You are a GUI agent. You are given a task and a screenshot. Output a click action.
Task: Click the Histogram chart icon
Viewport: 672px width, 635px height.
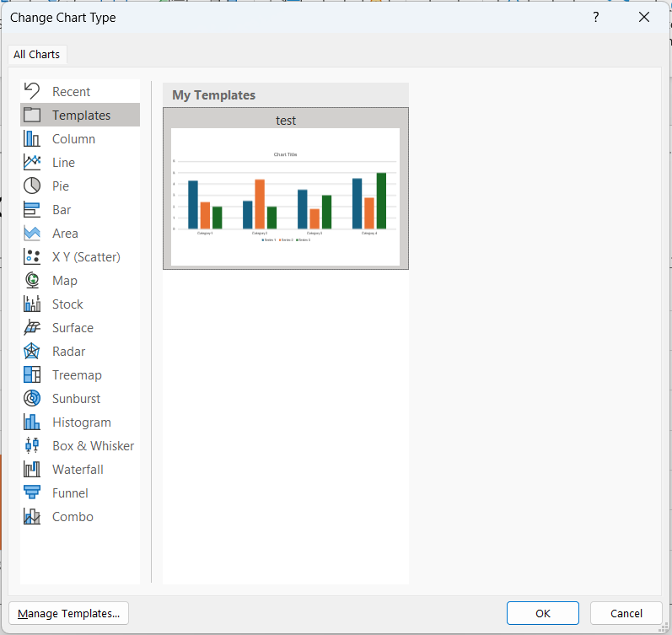coord(32,422)
